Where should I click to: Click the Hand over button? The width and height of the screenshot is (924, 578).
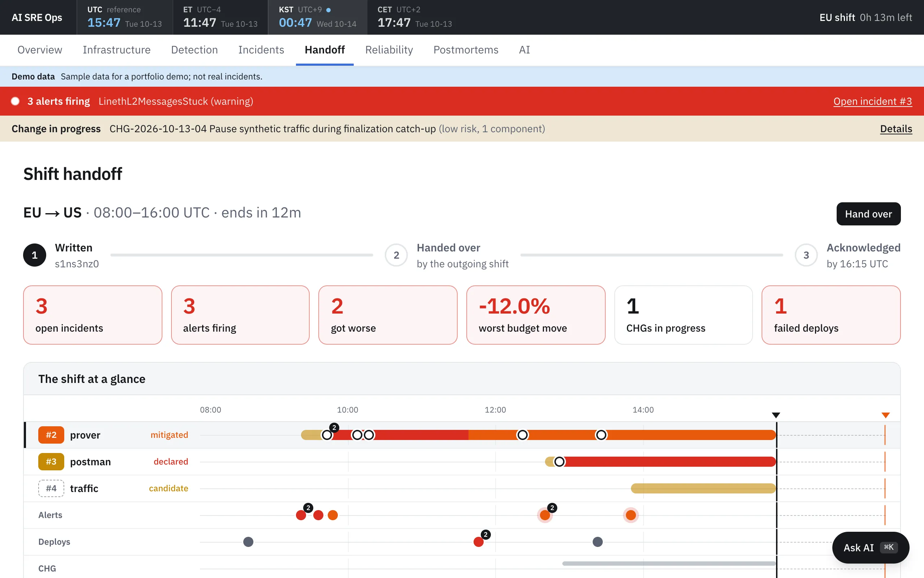click(868, 214)
